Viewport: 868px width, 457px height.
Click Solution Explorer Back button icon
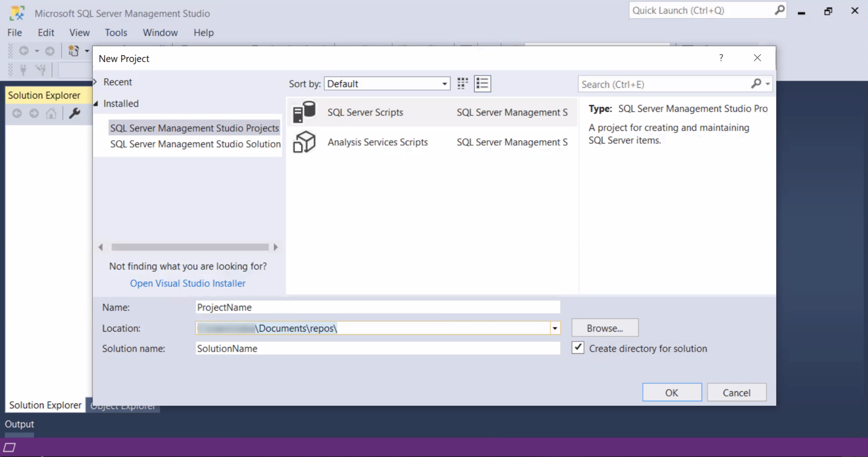[17, 113]
